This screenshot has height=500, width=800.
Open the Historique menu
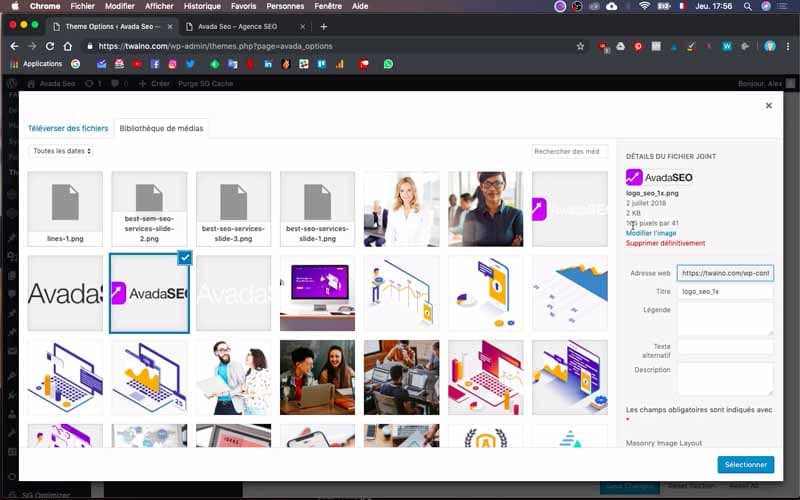coord(202,6)
